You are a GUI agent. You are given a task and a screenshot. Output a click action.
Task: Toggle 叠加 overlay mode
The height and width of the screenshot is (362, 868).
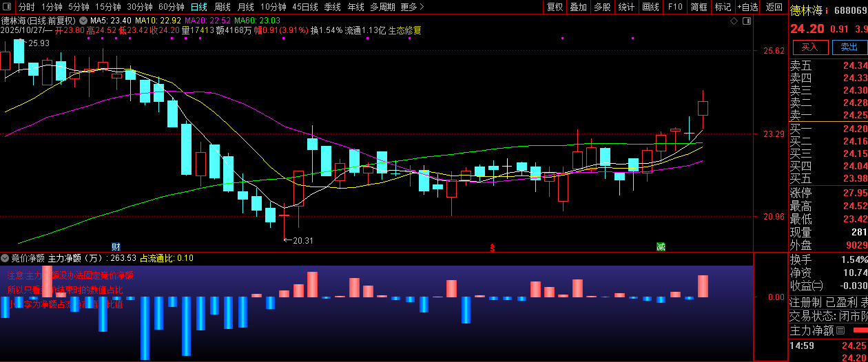coord(578,7)
